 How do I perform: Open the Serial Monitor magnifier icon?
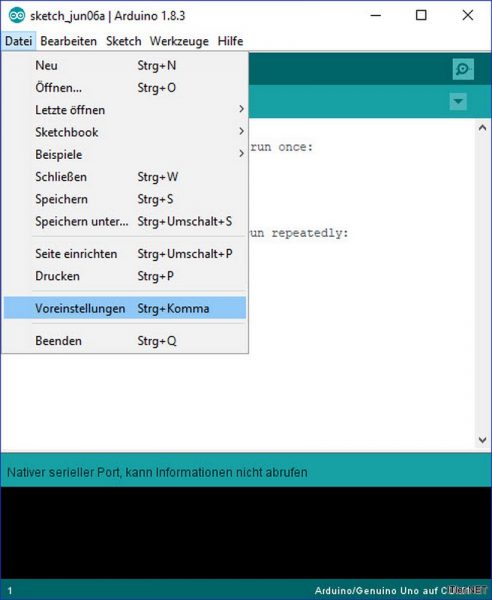coord(463,69)
